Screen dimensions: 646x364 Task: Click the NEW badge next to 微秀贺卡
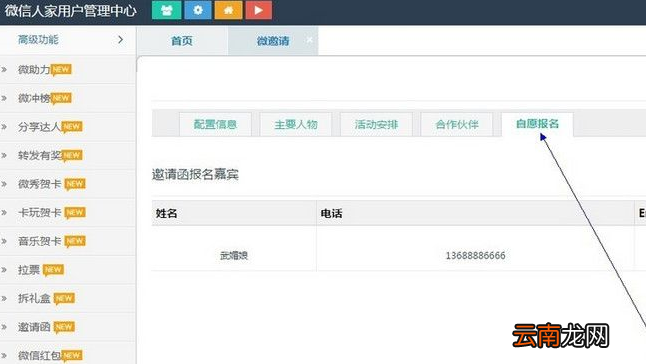point(75,184)
